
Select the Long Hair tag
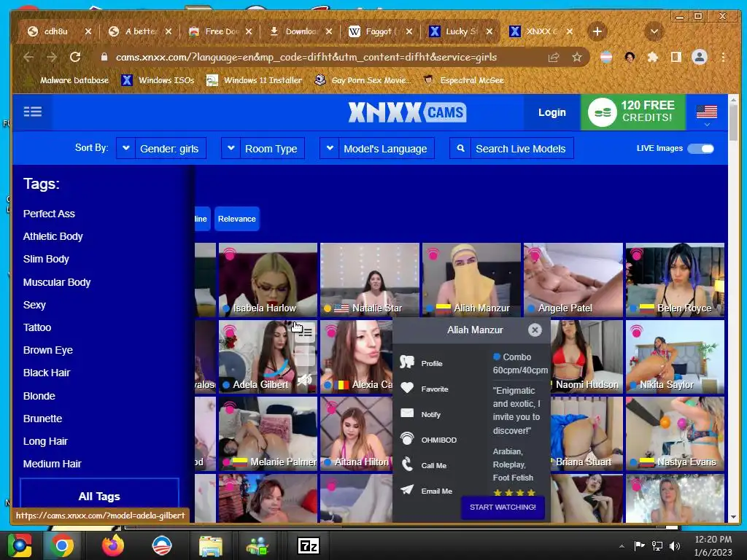[x=45, y=441]
